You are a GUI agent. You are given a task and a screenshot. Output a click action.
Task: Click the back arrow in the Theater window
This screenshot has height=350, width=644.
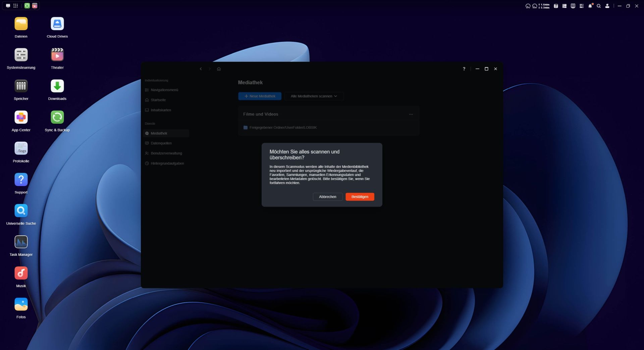point(201,69)
